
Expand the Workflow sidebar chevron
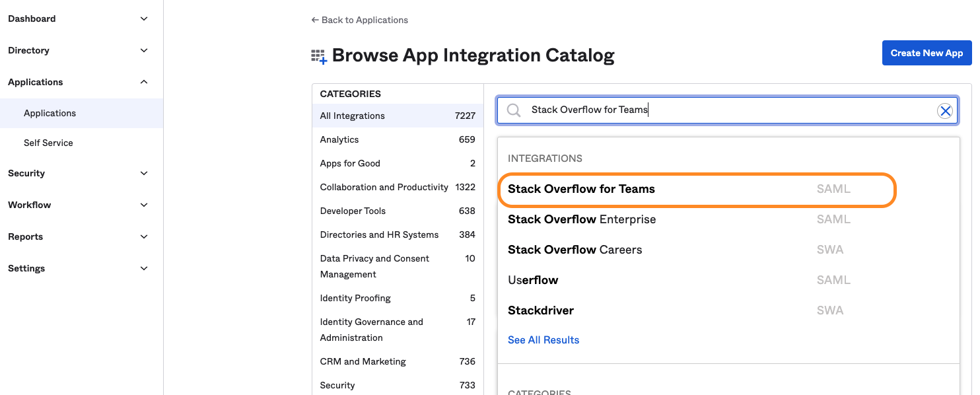(x=144, y=205)
